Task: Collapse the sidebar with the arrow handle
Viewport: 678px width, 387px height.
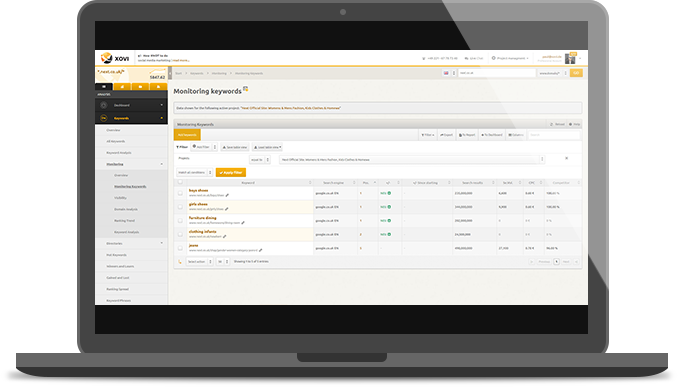Action: [x=170, y=73]
